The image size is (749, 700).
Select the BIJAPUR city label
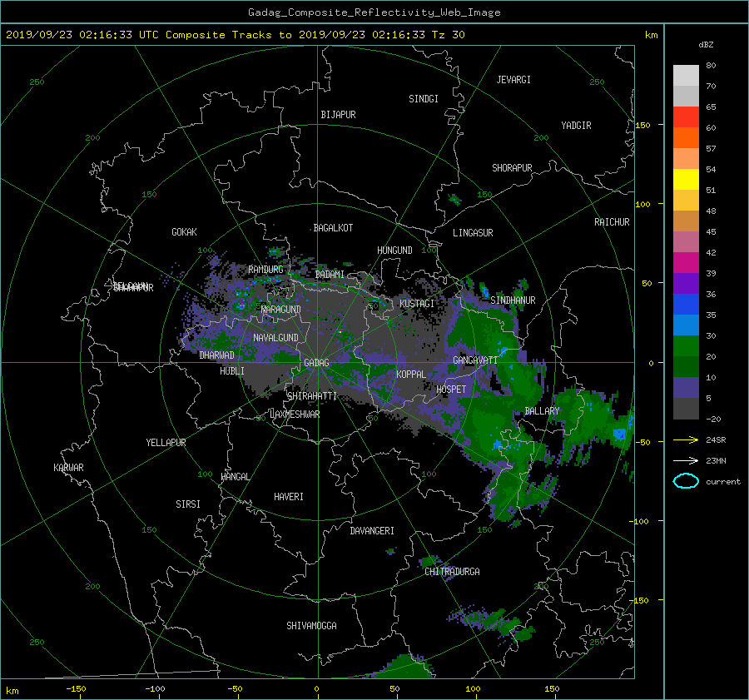338,115
